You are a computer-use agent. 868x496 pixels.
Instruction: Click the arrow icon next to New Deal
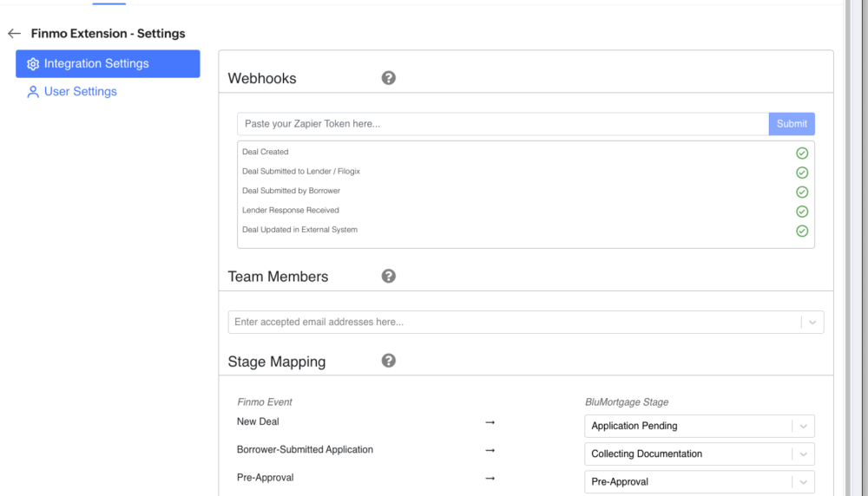click(x=490, y=422)
